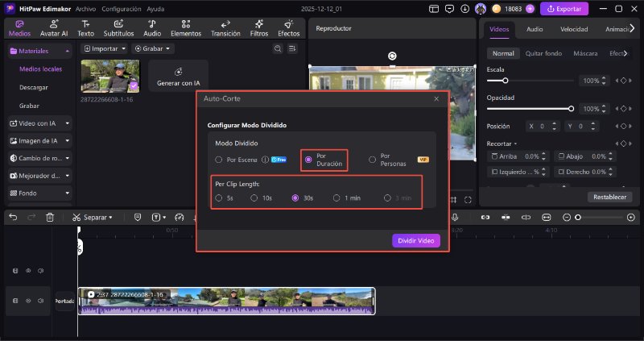The width and height of the screenshot is (644, 341).
Task: Click the microphone record icon above timeline
Action: [x=455, y=218]
